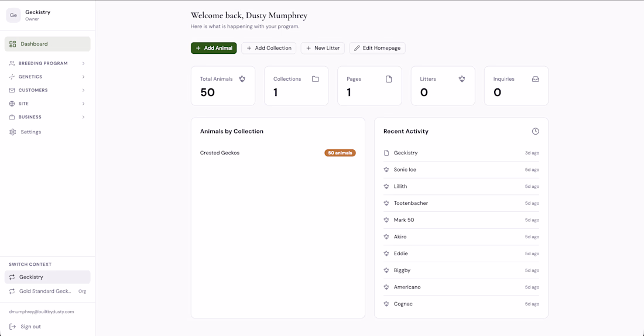Click the paw icon beside Americano
This screenshot has height=336, width=644.
click(x=386, y=287)
